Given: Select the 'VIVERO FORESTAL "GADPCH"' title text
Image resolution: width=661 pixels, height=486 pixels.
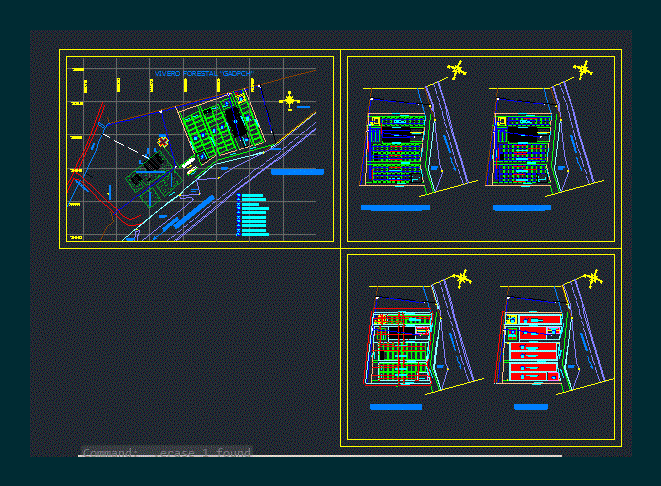Looking at the screenshot, I should pos(204,73).
